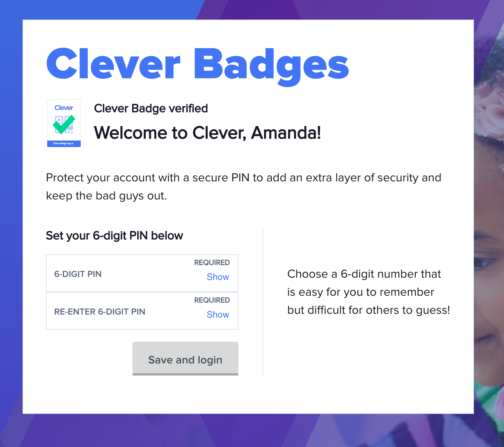The height and width of the screenshot is (447, 504).
Task: Focus the 6-DIGIT PIN input field
Action: coord(142,274)
